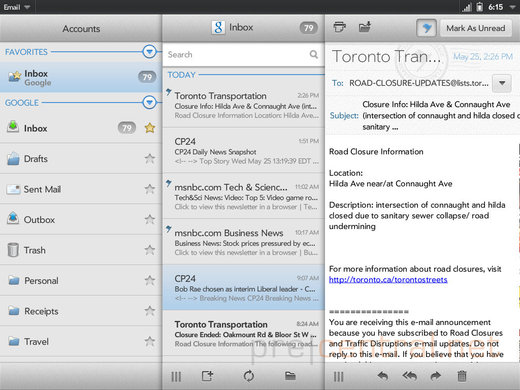Click the move-to-folder icon beside print
Screen dimensions: 520x390
point(365,27)
